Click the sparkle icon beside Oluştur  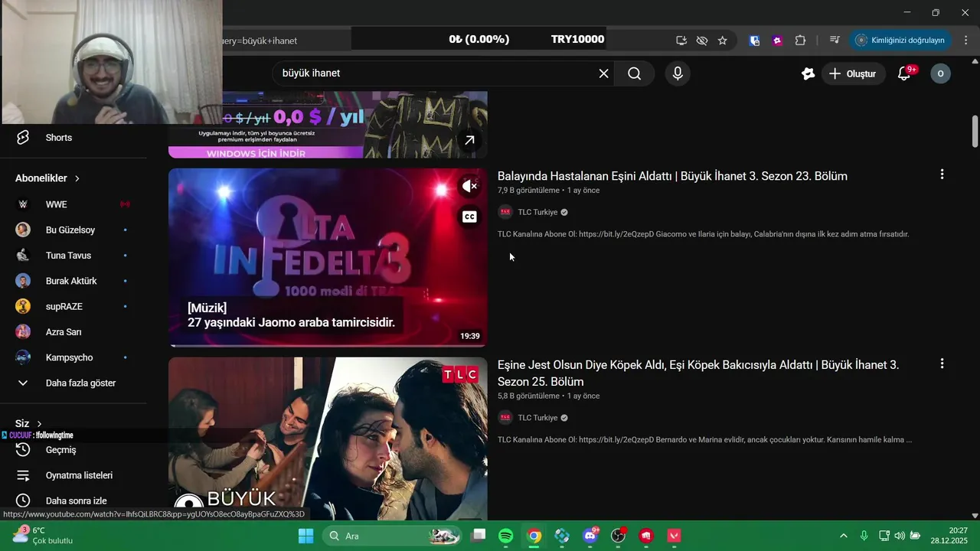(808, 73)
